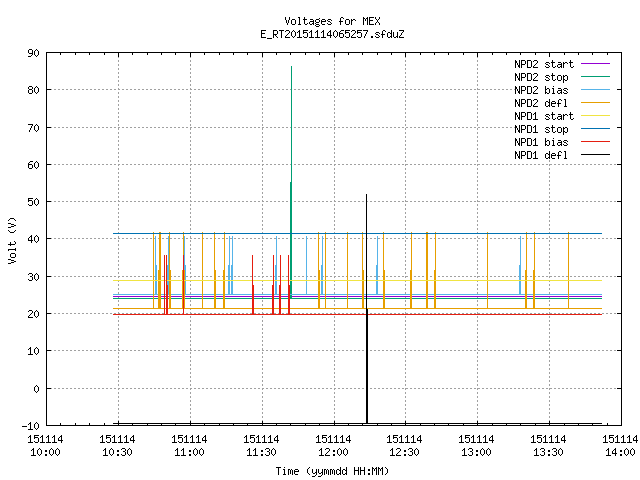Click the x-axis tick label 151114 10:00
The width and height of the screenshot is (640, 480).
[x=45, y=446]
